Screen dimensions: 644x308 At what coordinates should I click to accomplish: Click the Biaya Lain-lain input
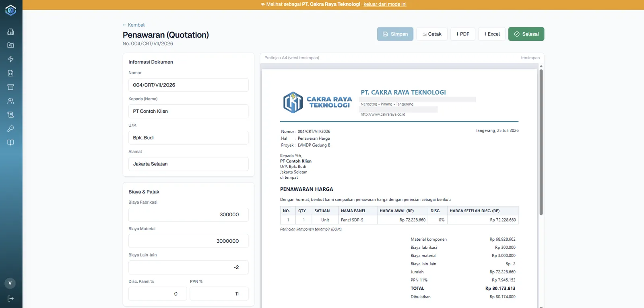point(188,267)
